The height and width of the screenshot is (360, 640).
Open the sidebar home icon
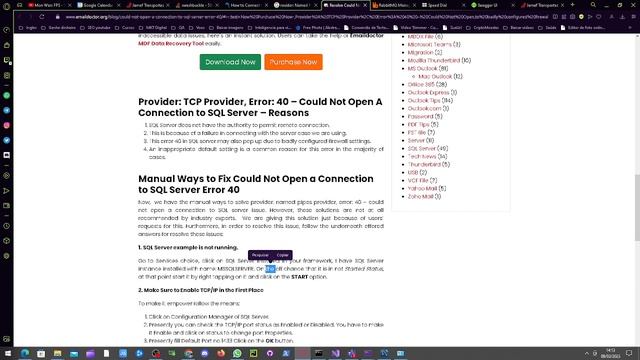coord(7,45)
